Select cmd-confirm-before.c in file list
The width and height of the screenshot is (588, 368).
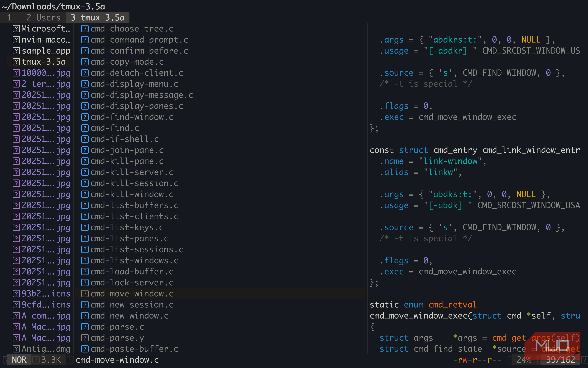[139, 51]
